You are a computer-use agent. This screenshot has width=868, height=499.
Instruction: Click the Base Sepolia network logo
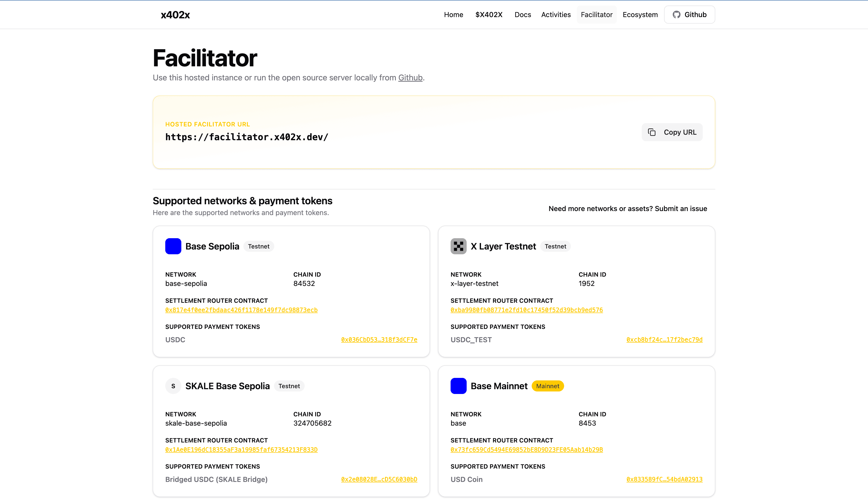[173, 246]
